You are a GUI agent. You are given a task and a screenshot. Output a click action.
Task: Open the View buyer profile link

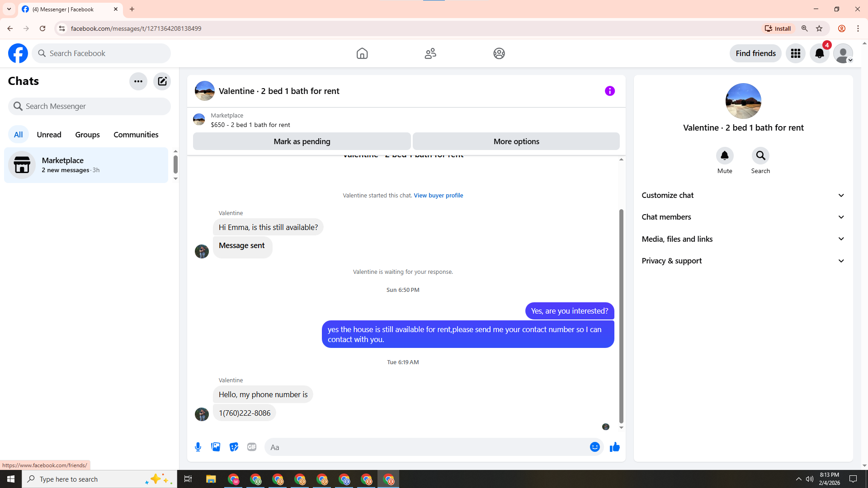438,195
